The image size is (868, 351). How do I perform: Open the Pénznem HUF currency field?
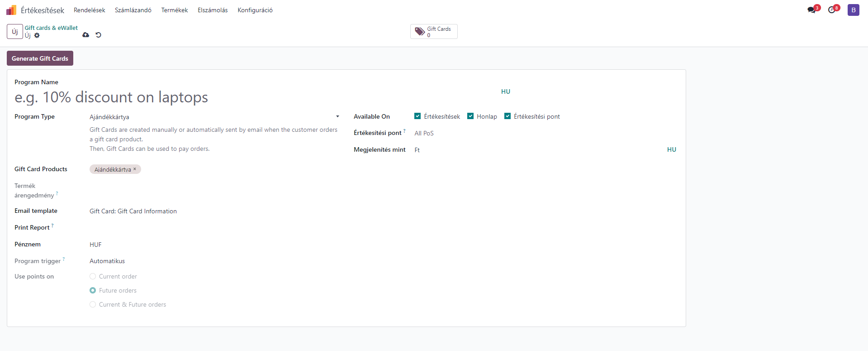click(x=214, y=245)
